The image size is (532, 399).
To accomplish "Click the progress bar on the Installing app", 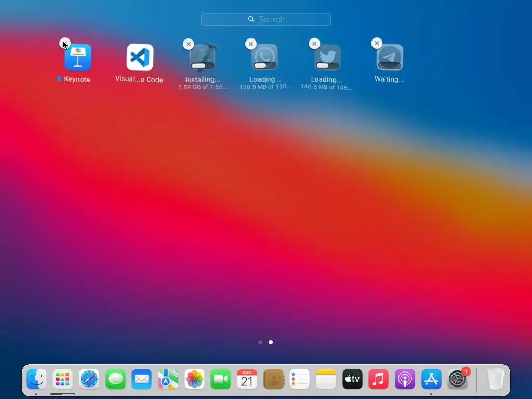I will tap(203, 66).
